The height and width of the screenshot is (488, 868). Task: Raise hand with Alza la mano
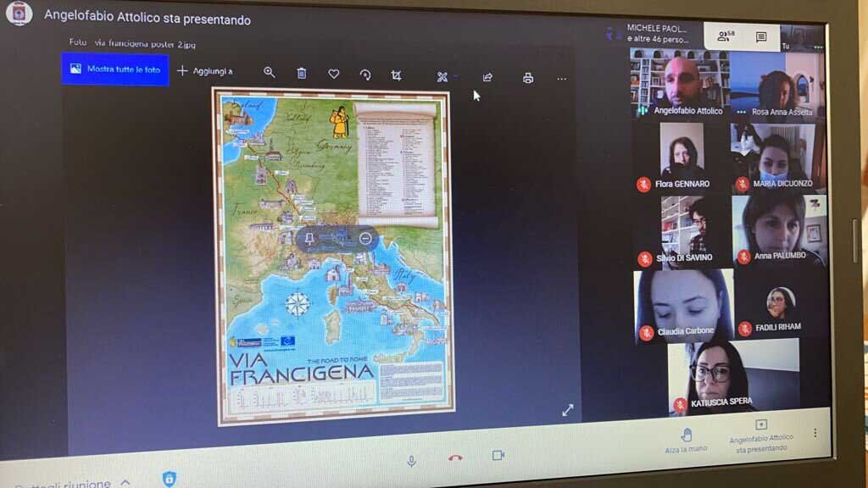686,441
